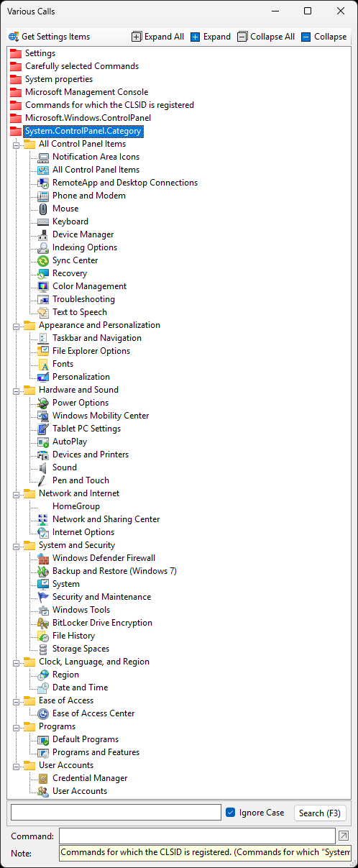
Task: Click the open-arrow icon beside Command field
Action: [x=344, y=836]
